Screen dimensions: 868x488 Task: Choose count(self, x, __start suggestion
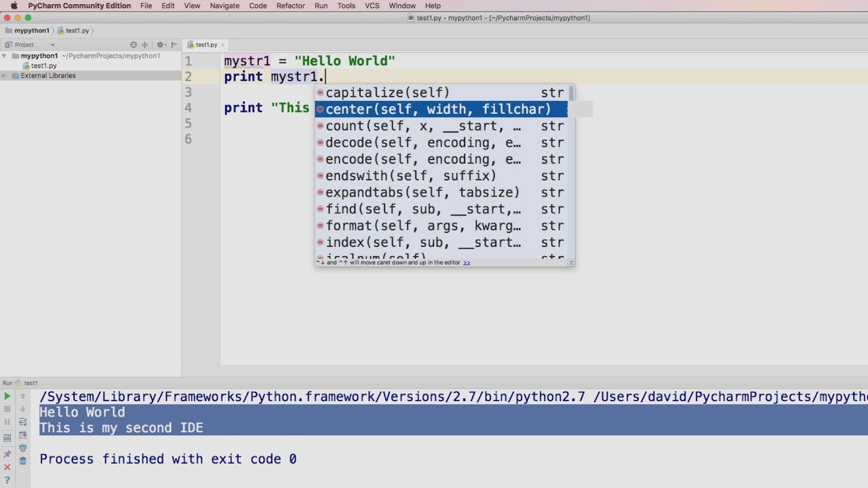point(441,126)
